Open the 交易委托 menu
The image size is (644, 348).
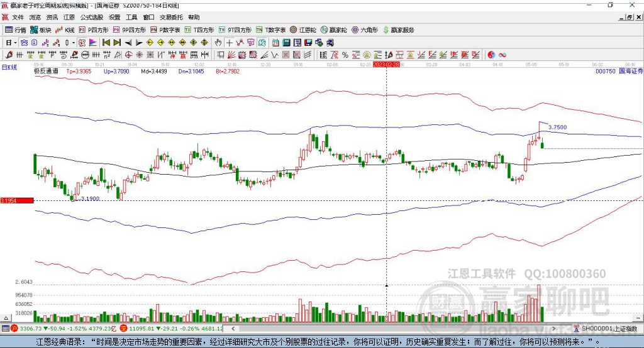(171, 17)
